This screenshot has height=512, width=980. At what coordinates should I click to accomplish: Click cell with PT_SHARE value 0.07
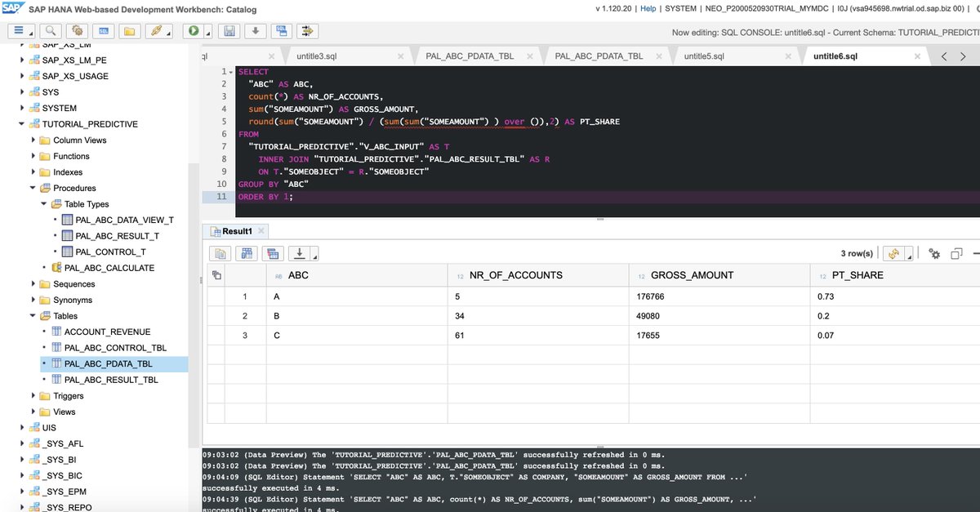[894, 336]
